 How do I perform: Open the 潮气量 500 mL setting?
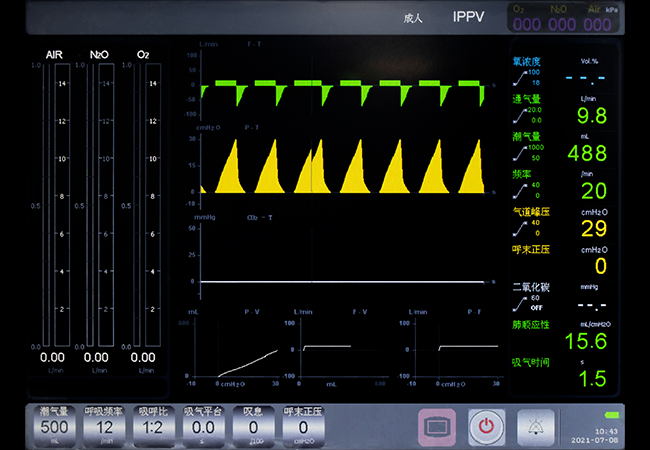coord(53,425)
